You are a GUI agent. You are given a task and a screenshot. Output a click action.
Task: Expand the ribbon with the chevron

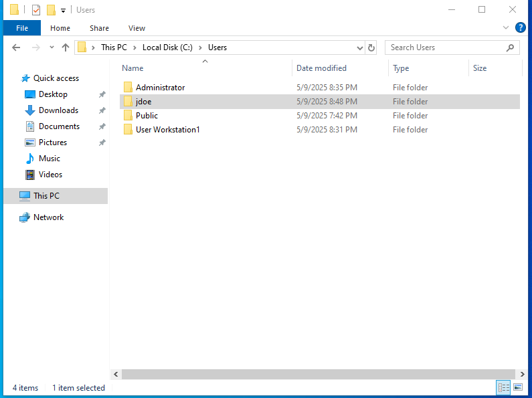pyautogui.click(x=506, y=27)
